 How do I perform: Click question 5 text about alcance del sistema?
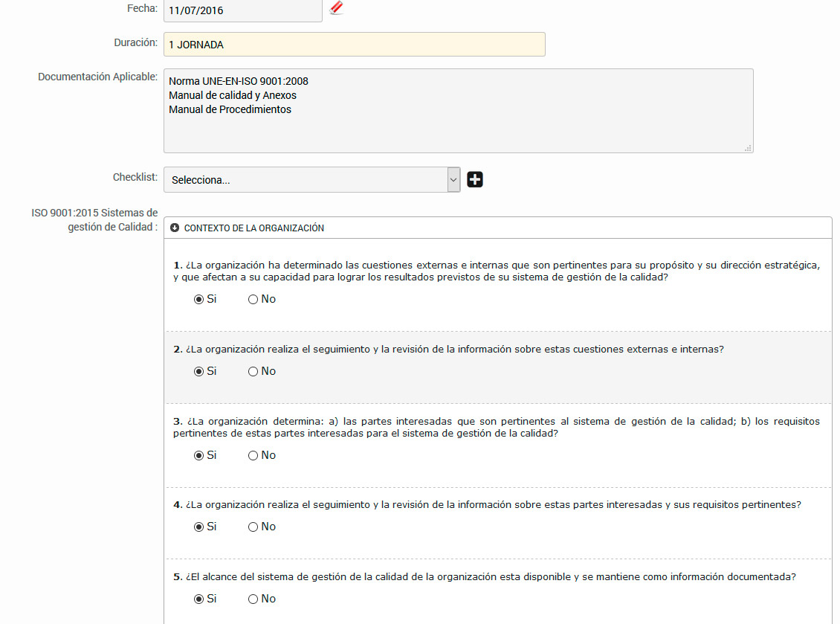tap(484, 577)
